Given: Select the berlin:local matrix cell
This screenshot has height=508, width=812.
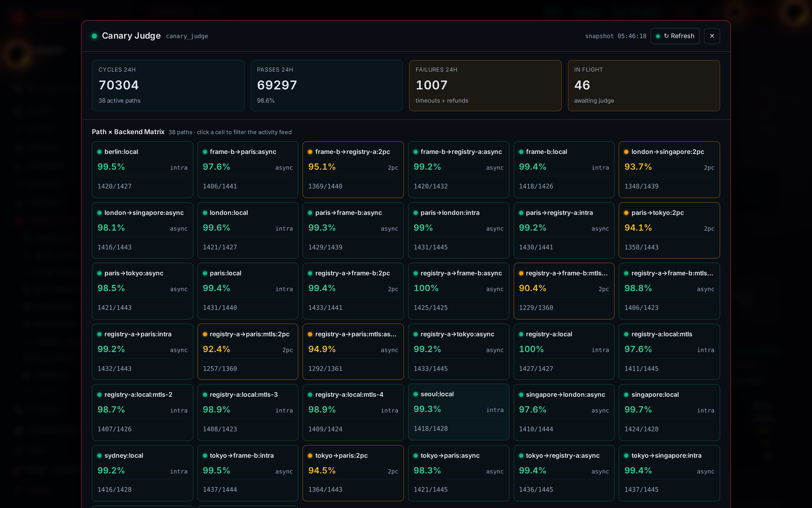Looking at the screenshot, I should (143, 170).
